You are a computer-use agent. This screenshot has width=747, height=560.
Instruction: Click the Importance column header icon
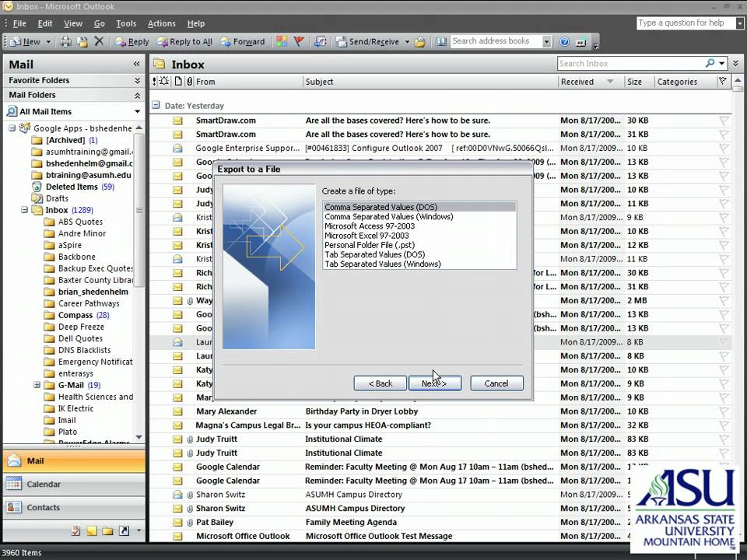pyautogui.click(x=154, y=82)
